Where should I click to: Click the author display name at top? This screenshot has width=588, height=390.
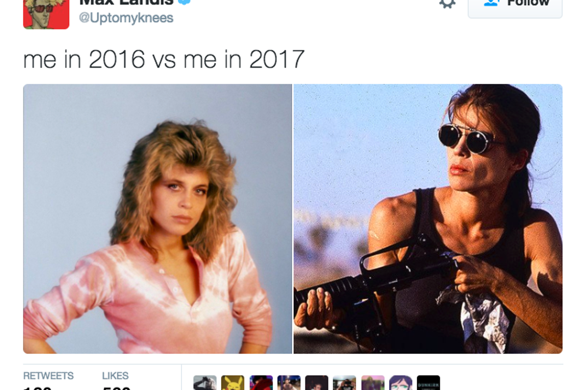pyautogui.click(x=126, y=3)
